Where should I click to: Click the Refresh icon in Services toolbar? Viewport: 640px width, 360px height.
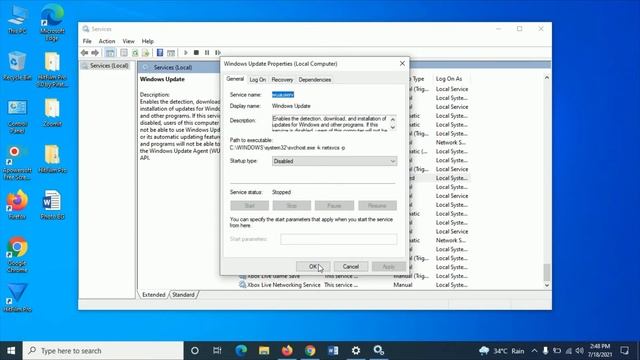[x=135, y=53]
